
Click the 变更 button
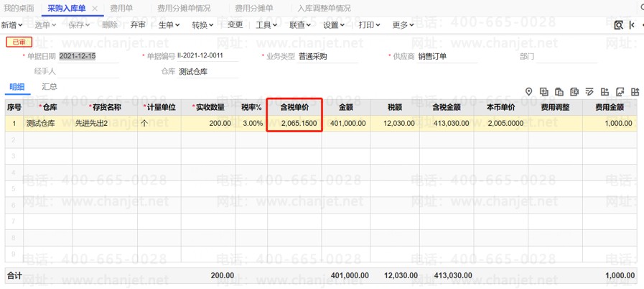pos(235,24)
